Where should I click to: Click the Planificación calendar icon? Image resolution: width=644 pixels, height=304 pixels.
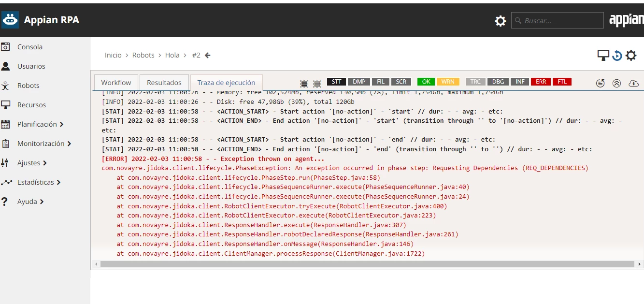coord(5,124)
